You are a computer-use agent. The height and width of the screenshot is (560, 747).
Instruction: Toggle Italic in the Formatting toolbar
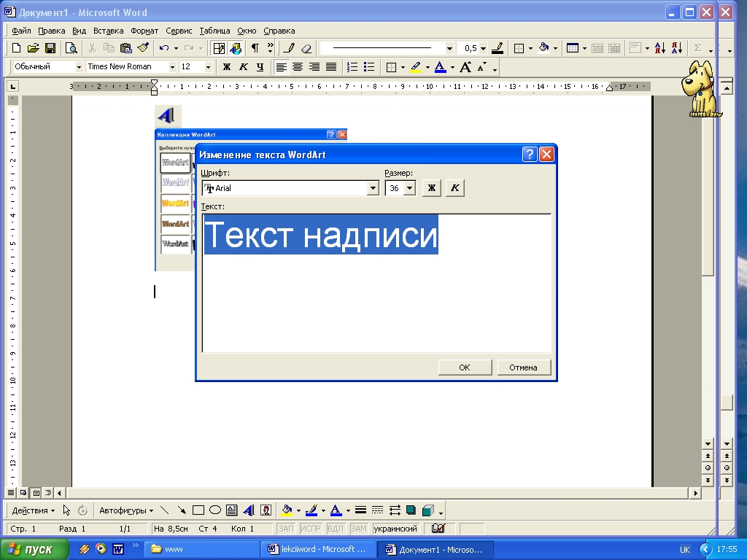(x=244, y=67)
